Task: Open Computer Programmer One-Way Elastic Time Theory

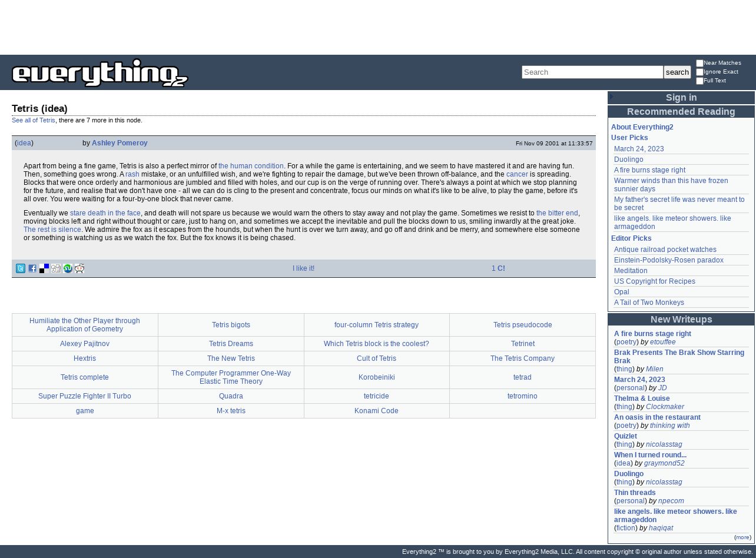Action: (x=231, y=377)
